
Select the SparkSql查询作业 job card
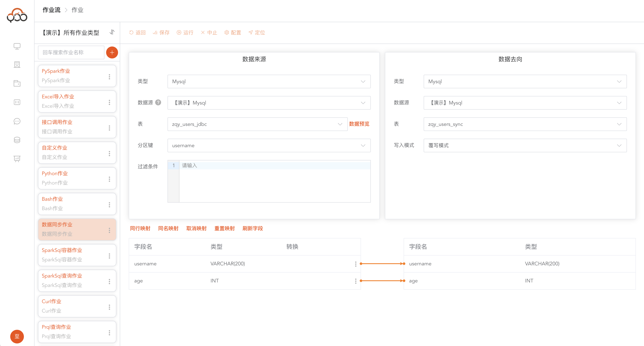click(x=77, y=281)
